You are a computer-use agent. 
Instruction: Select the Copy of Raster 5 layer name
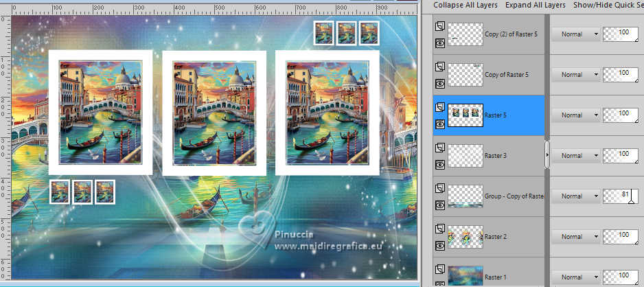tap(507, 75)
